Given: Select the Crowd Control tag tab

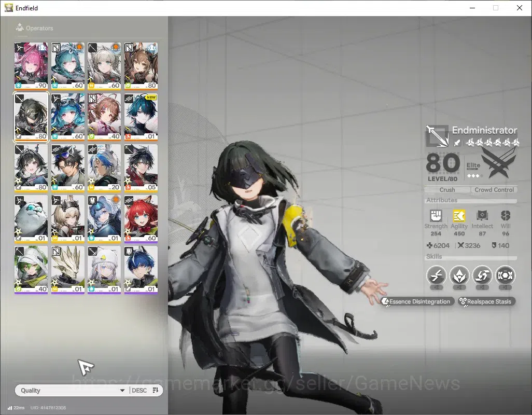Looking at the screenshot, I should click(x=494, y=190).
